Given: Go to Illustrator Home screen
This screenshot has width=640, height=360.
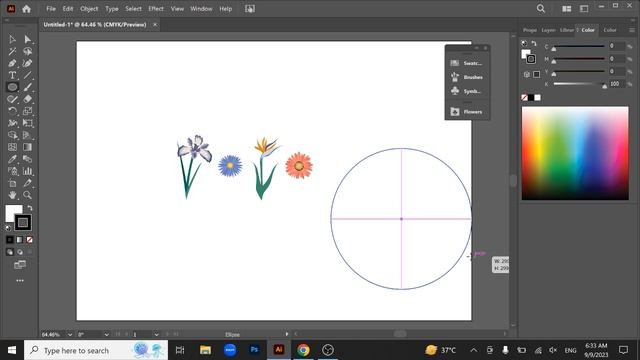Looking at the screenshot, I should pyautogui.click(x=27, y=9).
